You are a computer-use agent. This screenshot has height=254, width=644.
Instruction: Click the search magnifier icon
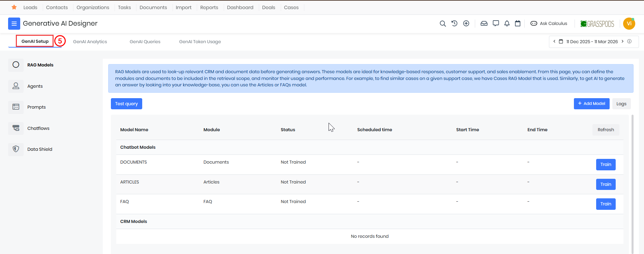click(x=443, y=24)
